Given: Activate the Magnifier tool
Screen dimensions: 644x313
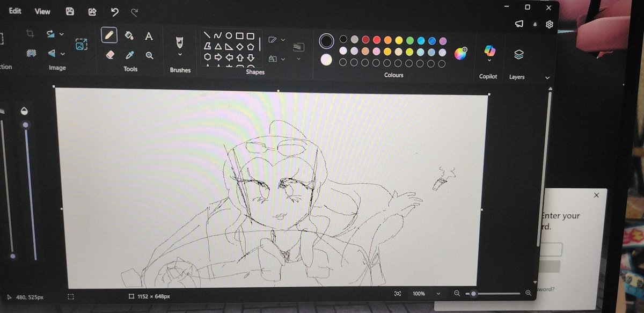Looking at the screenshot, I should pyautogui.click(x=149, y=55).
